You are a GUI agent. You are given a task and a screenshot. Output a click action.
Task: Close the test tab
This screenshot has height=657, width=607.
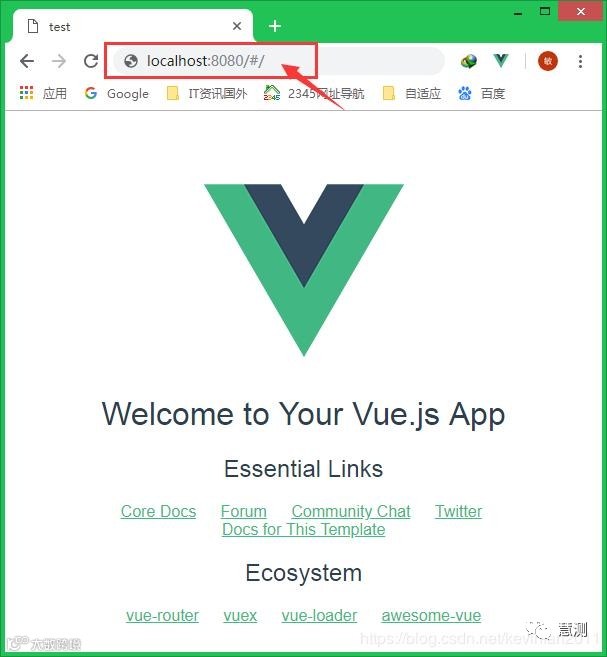[x=237, y=26]
